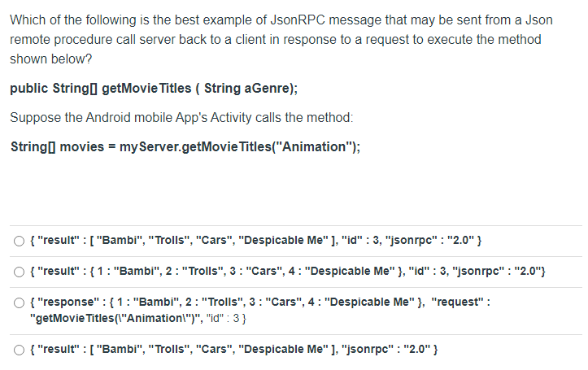Viewport: 588px width, 370px height.
Task: Click the first answer text with "id" : 3 array
Action: [255, 240]
